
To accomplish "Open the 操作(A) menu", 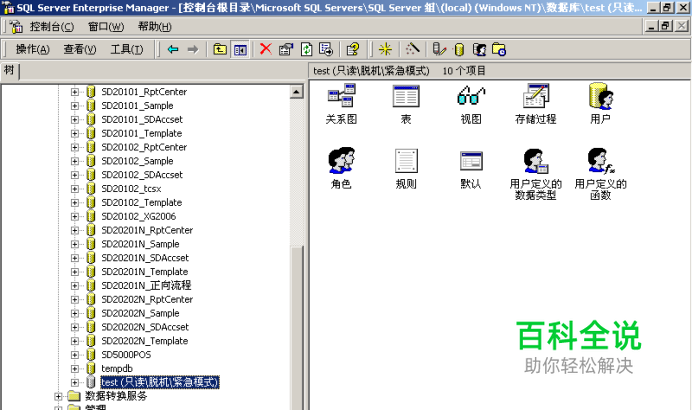I will [x=33, y=49].
